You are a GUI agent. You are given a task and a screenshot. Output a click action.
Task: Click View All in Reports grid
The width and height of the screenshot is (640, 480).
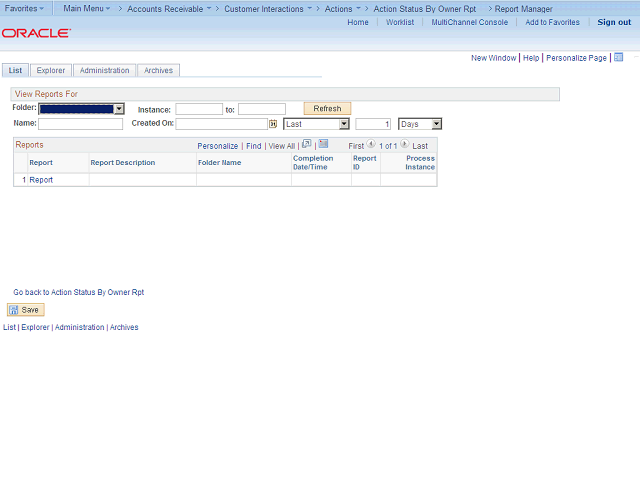coord(282,146)
